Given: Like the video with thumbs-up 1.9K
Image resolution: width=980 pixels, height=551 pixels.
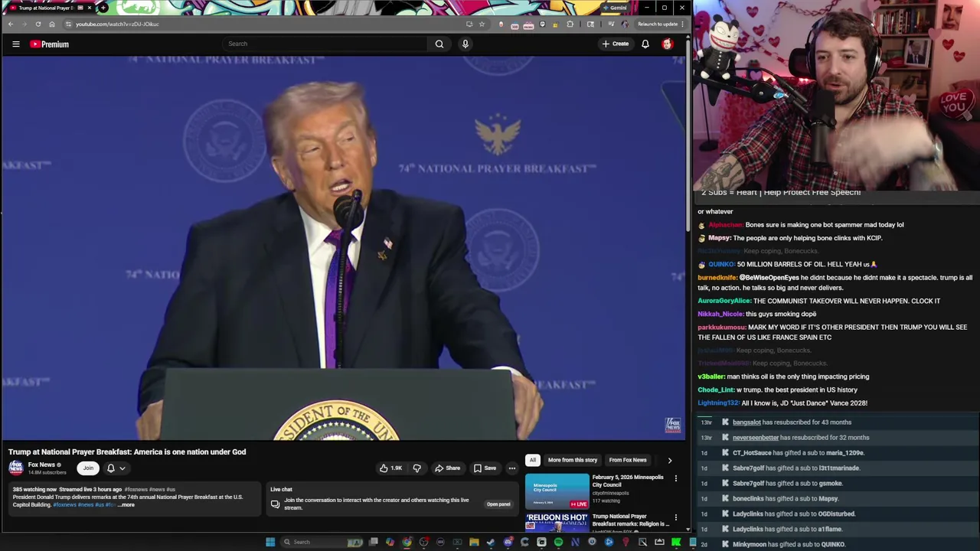Looking at the screenshot, I should tap(390, 468).
